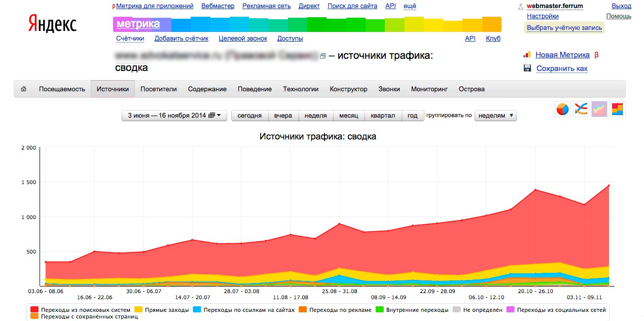644x321 pixels.
Task: Toggle Переходы по рекламе legend series
Action: [335, 309]
